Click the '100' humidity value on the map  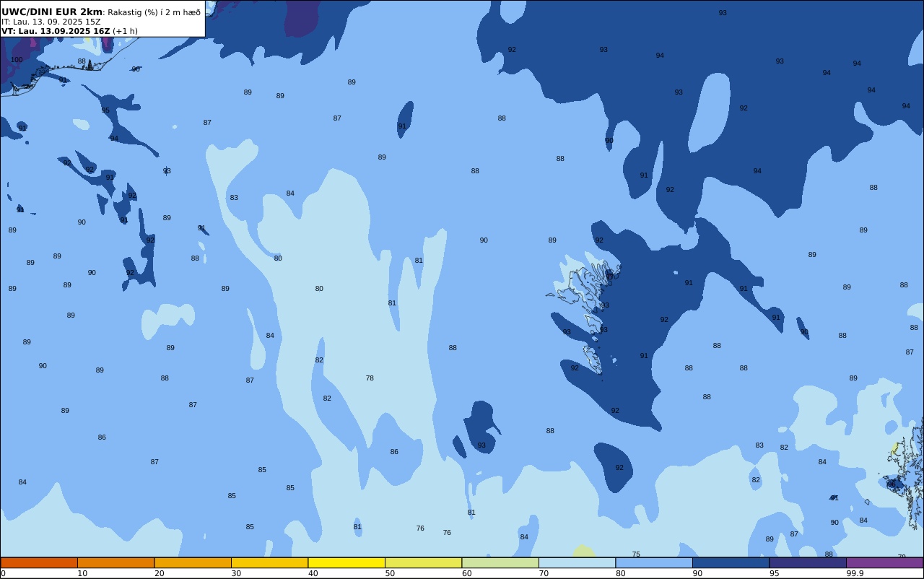coord(17,60)
